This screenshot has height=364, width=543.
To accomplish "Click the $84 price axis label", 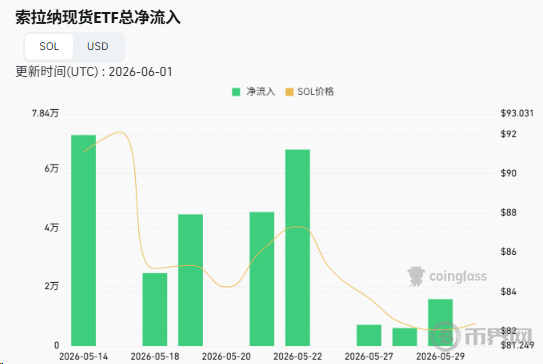I will [x=508, y=292].
